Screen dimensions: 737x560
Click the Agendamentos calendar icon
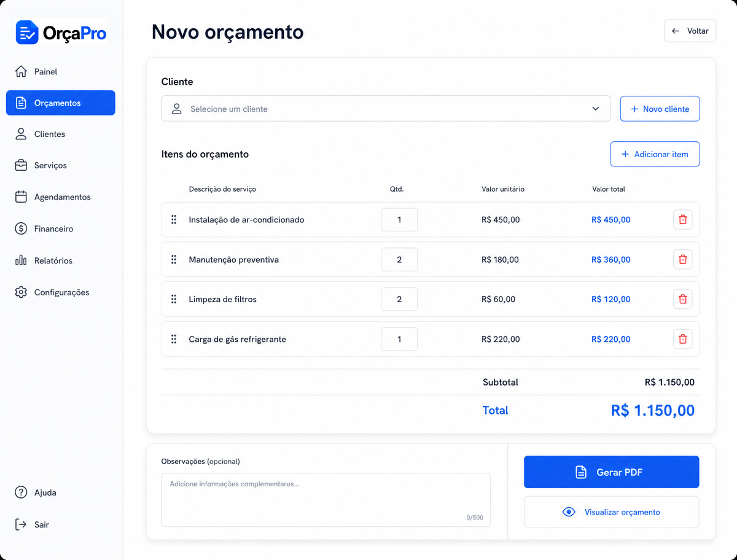21,197
